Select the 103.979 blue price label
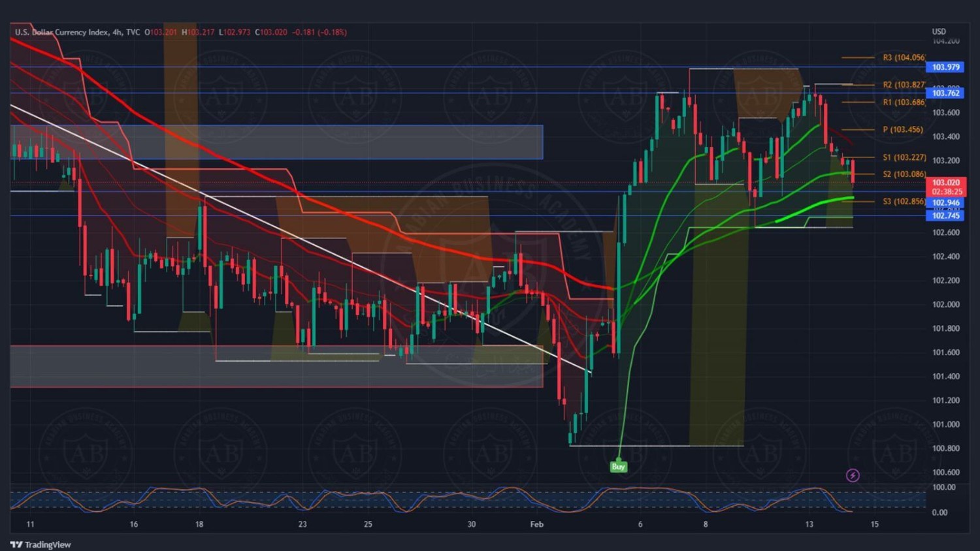This screenshot has width=980, height=551. tap(945, 67)
